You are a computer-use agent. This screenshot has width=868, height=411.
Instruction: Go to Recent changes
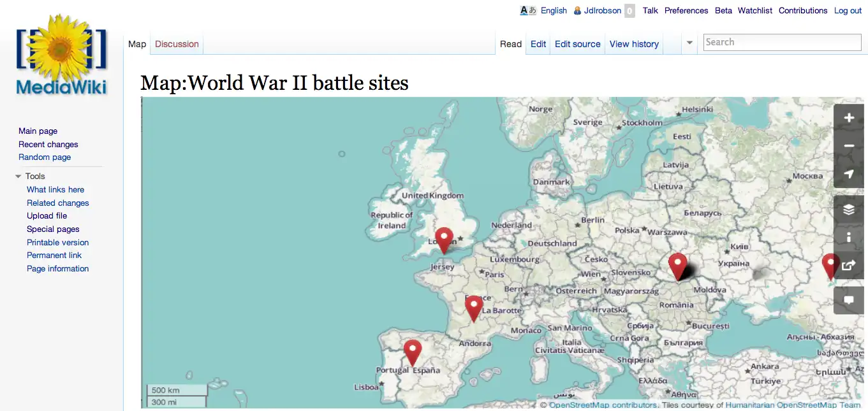click(48, 144)
